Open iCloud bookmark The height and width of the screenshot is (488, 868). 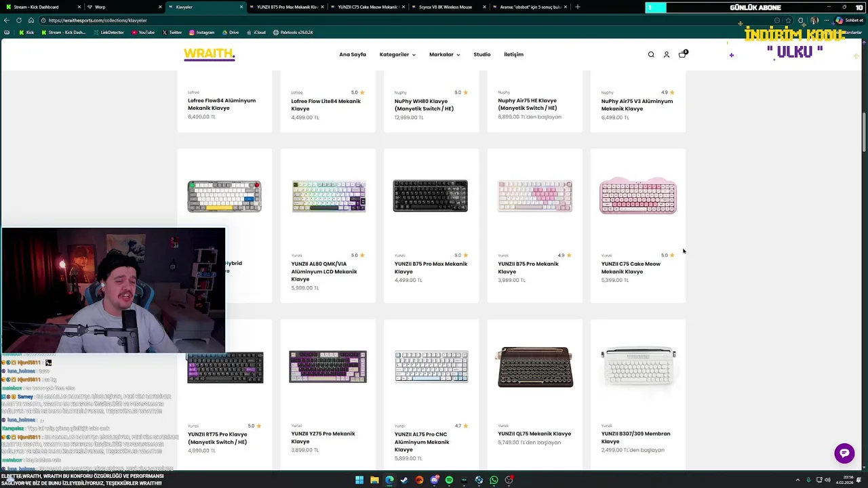coord(256,33)
